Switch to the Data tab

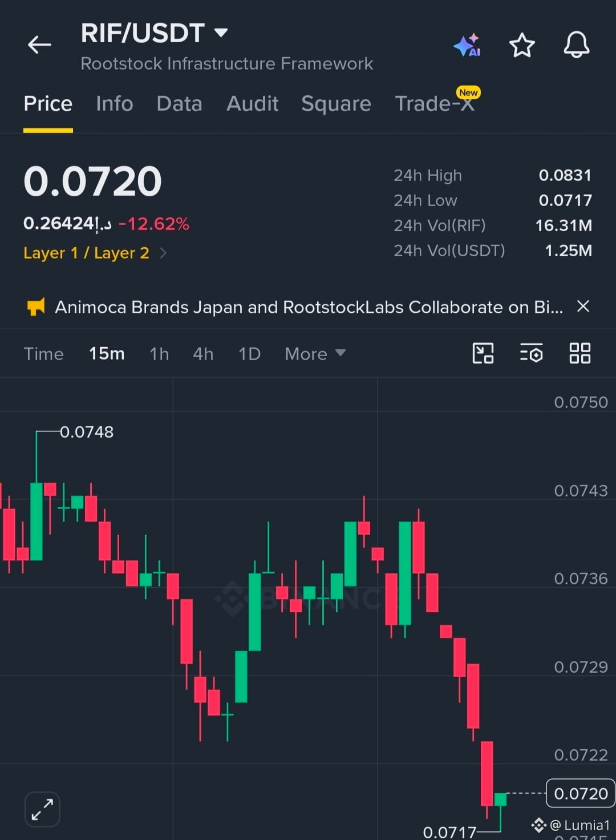[179, 104]
